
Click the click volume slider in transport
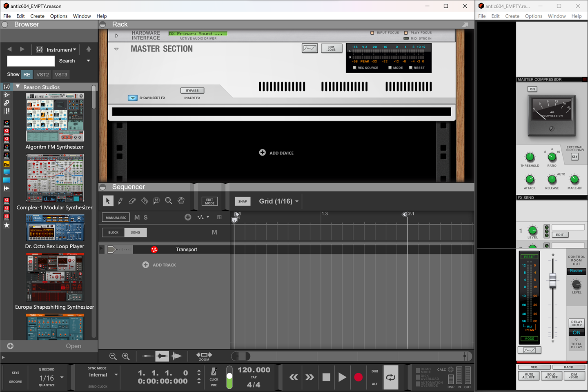[229, 377]
